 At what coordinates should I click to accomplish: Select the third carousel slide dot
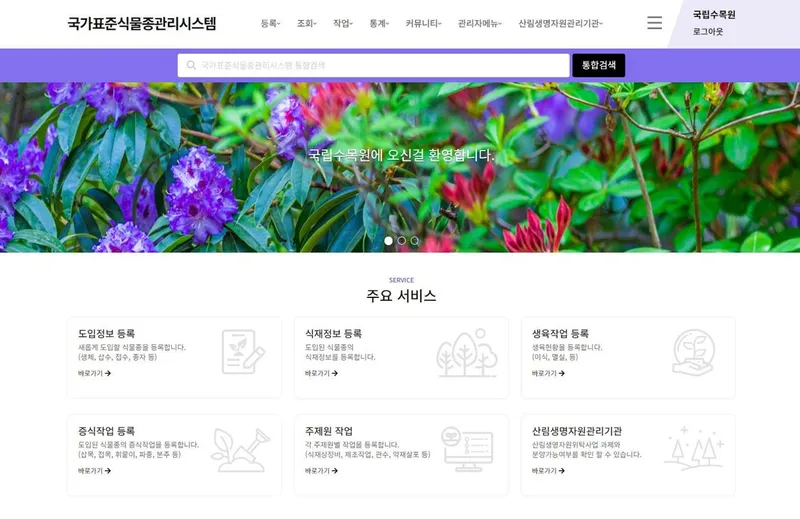415,240
